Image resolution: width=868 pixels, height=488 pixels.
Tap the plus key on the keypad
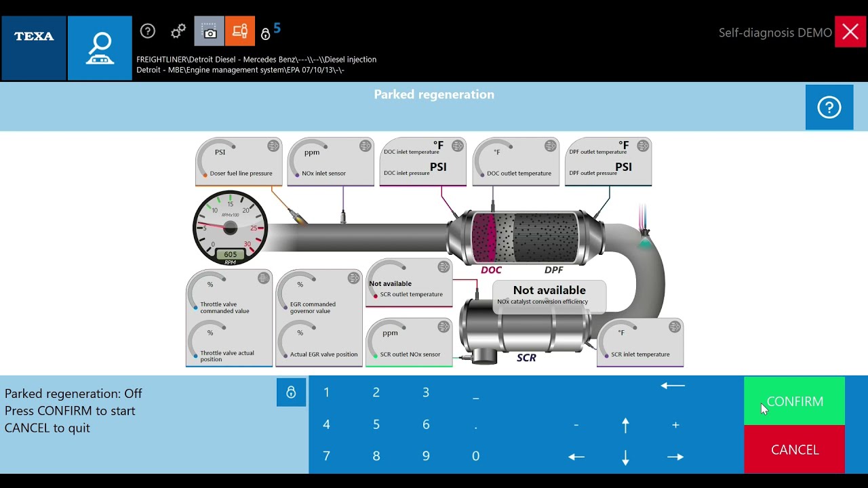675,425
